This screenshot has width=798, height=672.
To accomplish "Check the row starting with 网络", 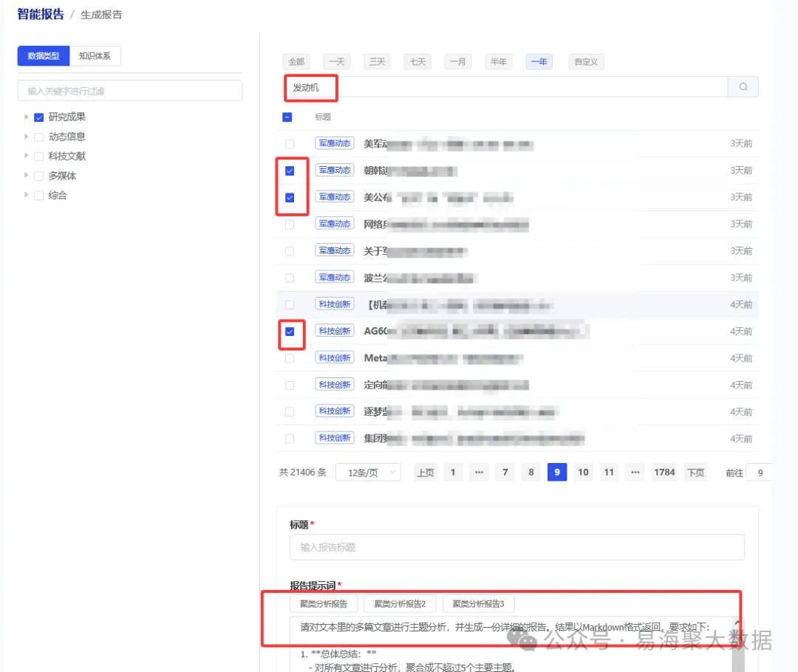I will point(290,224).
